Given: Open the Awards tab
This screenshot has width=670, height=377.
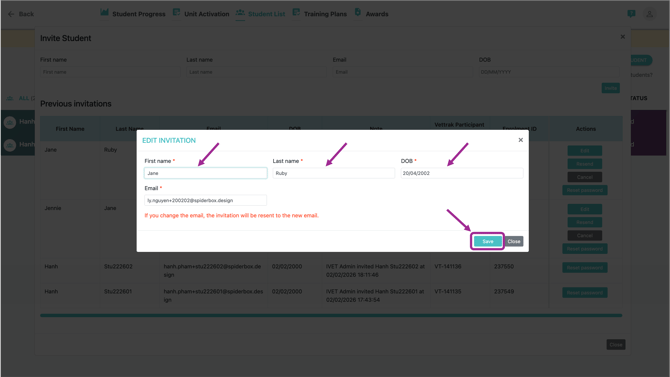Looking at the screenshot, I should (377, 14).
